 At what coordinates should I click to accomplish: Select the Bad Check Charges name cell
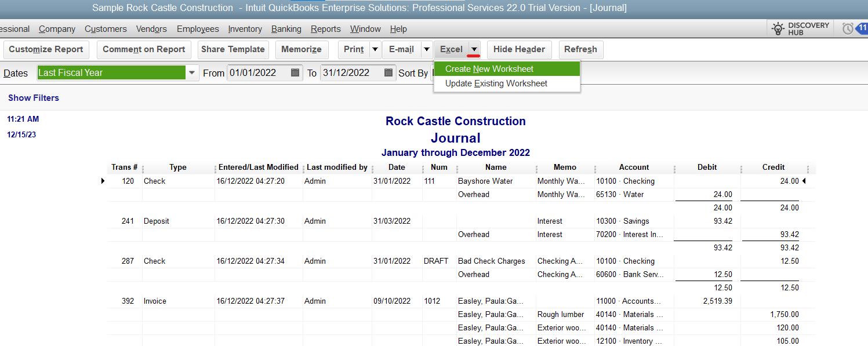[x=491, y=261]
